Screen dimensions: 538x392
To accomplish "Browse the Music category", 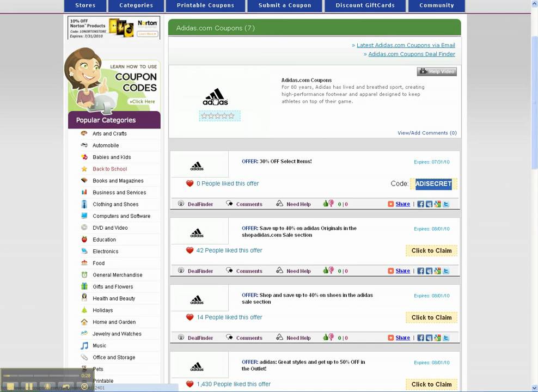I will (x=99, y=346).
